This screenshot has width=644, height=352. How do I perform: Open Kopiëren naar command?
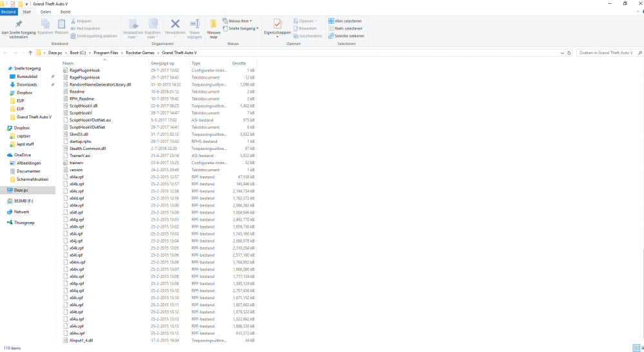pos(153,28)
